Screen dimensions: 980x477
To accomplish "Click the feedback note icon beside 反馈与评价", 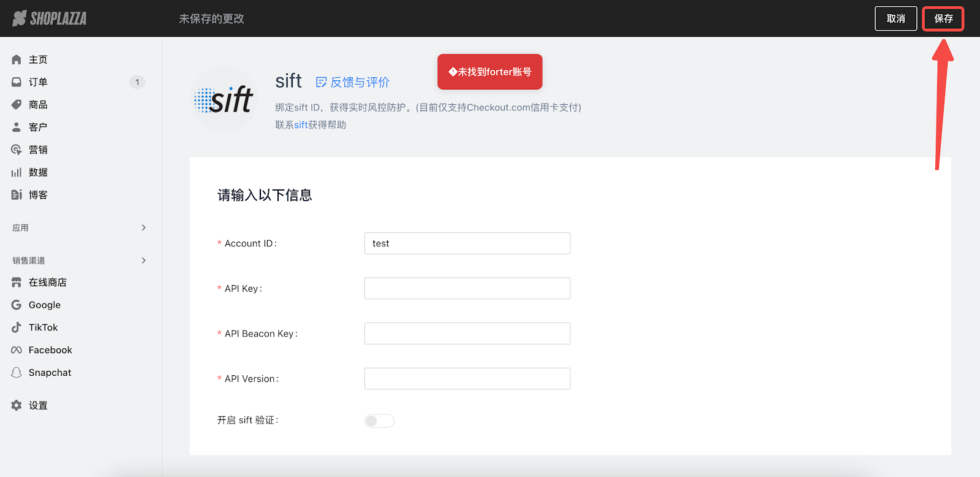I will click(x=321, y=82).
